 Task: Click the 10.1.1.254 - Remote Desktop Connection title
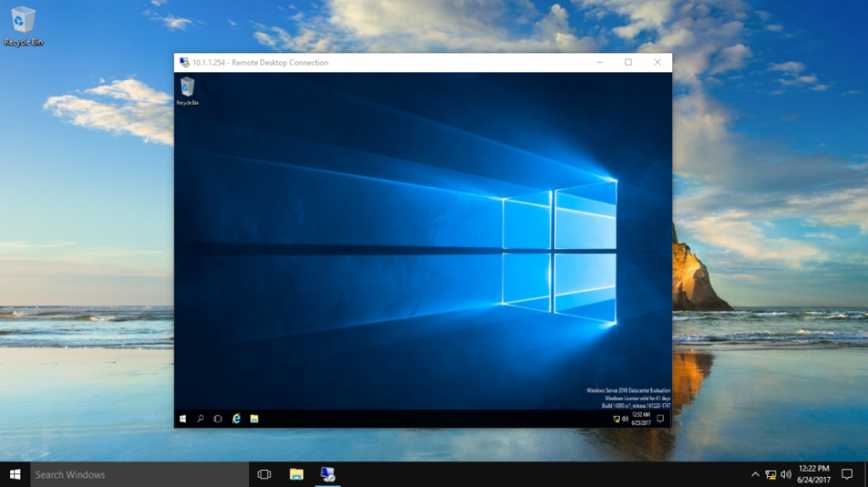point(260,63)
